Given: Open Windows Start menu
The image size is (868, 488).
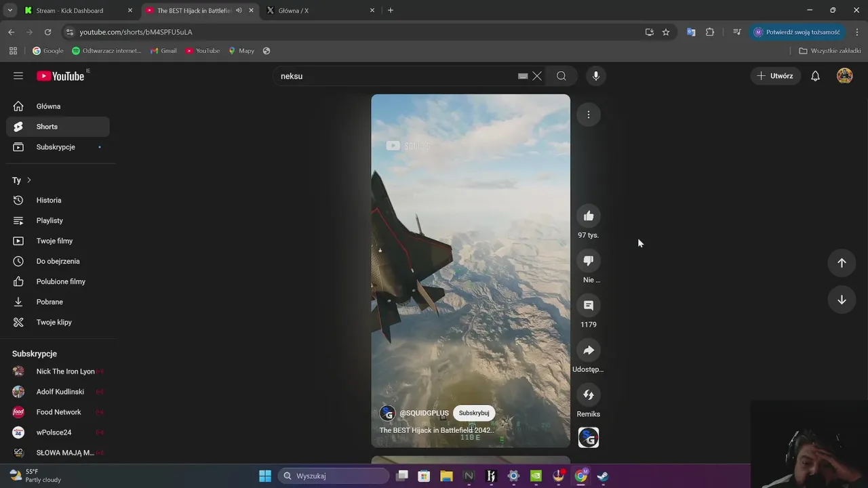Looking at the screenshot, I should [x=265, y=476].
